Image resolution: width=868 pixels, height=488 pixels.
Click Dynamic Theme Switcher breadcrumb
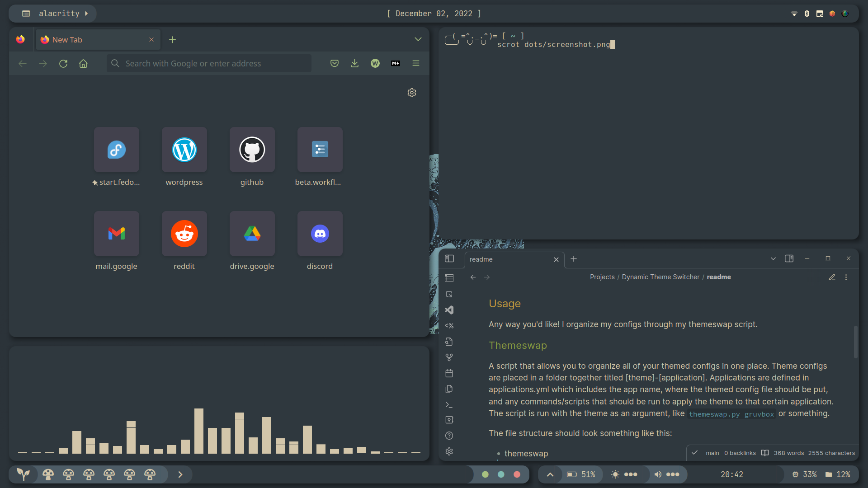(660, 277)
